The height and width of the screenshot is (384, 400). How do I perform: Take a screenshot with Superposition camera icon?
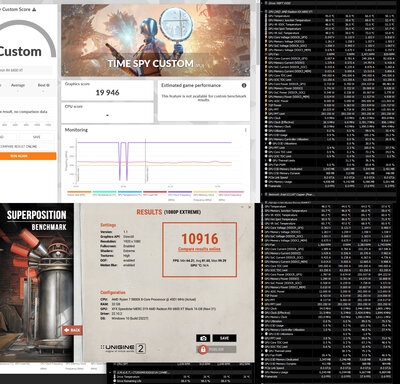pos(203,338)
